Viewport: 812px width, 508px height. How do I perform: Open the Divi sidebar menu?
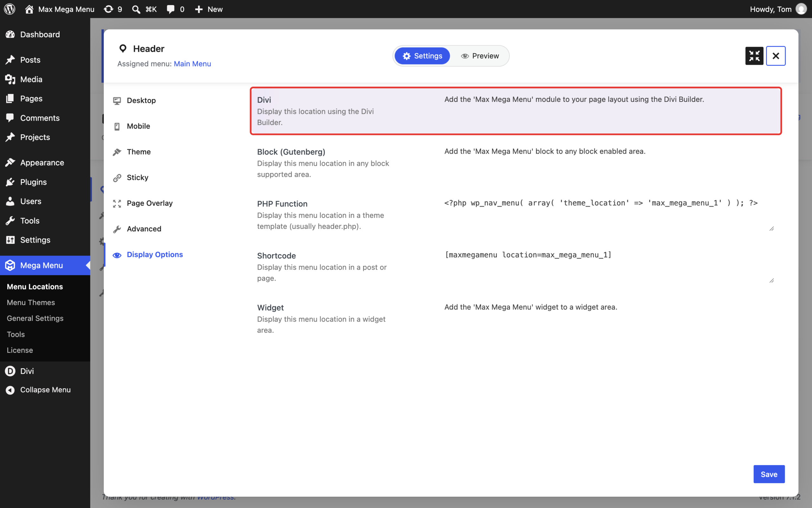[45, 371]
